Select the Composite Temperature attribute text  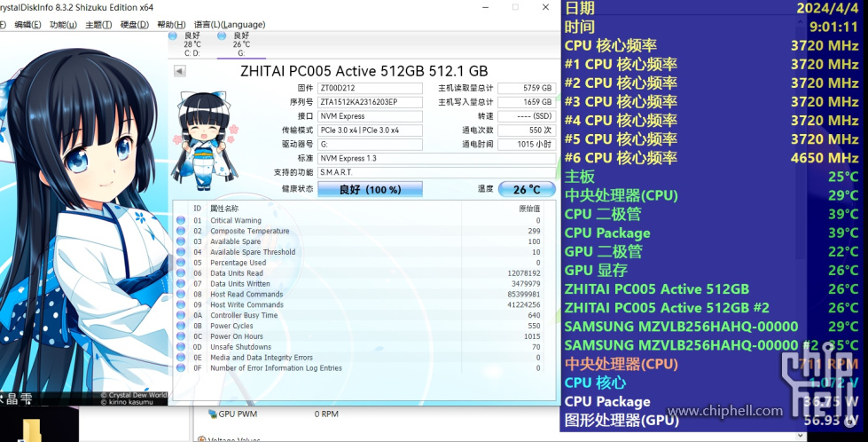(250, 231)
